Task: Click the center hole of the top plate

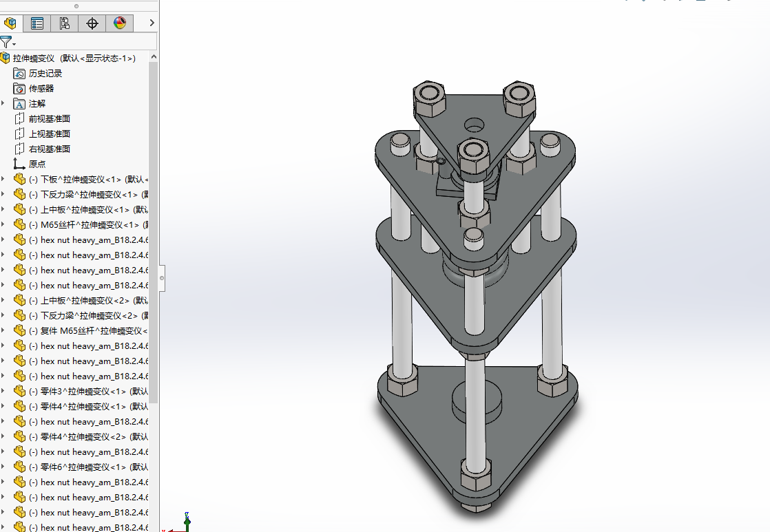Action: click(474, 125)
